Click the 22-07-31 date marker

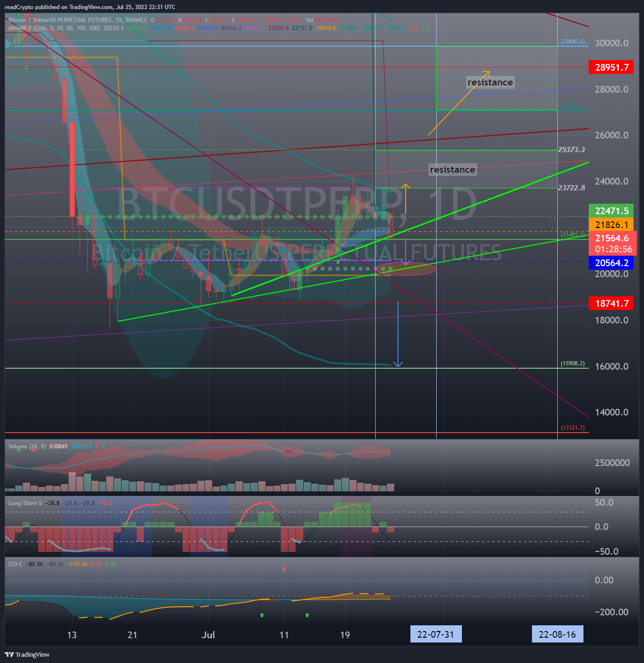click(x=436, y=634)
